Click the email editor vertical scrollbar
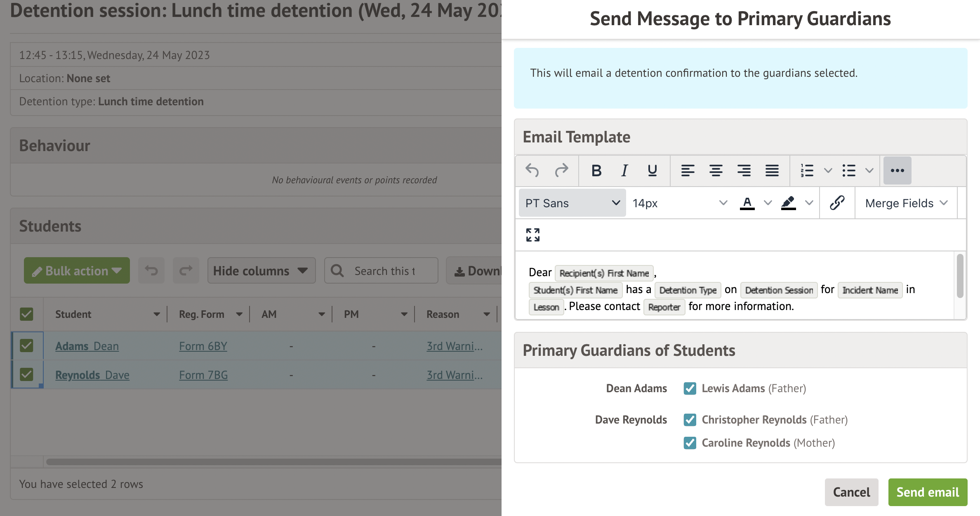The width and height of the screenshot is (980, 516). coord(960,276)
